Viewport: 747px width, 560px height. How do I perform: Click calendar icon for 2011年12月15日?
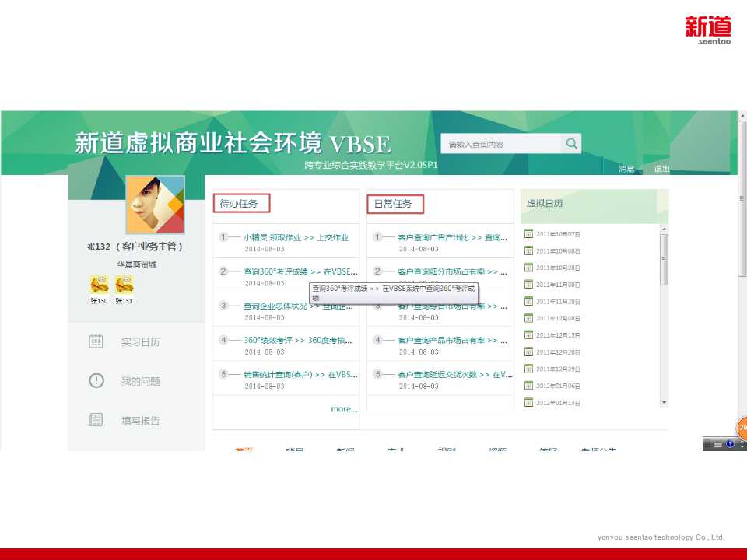[x=528, y=334]
